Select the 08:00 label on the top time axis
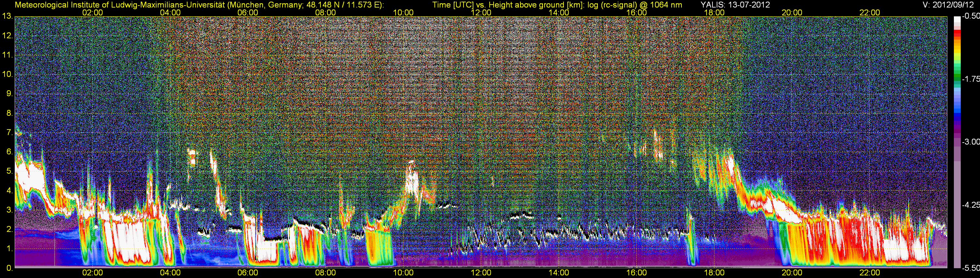 [326, 12]
